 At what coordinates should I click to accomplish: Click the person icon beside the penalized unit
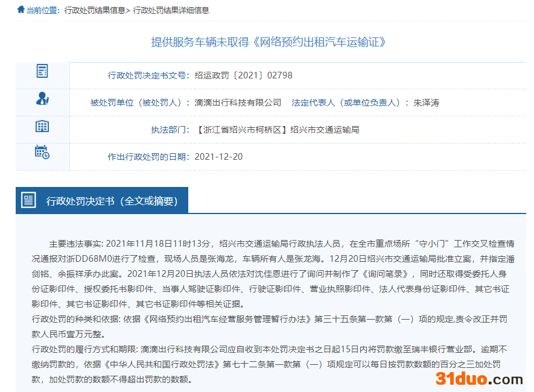pyautogui.click(x=42, y=98)
